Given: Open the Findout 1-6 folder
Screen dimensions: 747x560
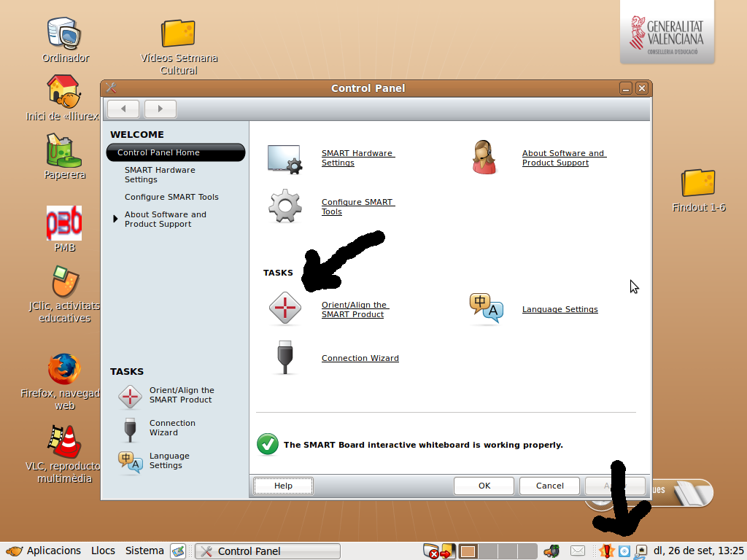Looking at the screenshot, I should point(698,183).
